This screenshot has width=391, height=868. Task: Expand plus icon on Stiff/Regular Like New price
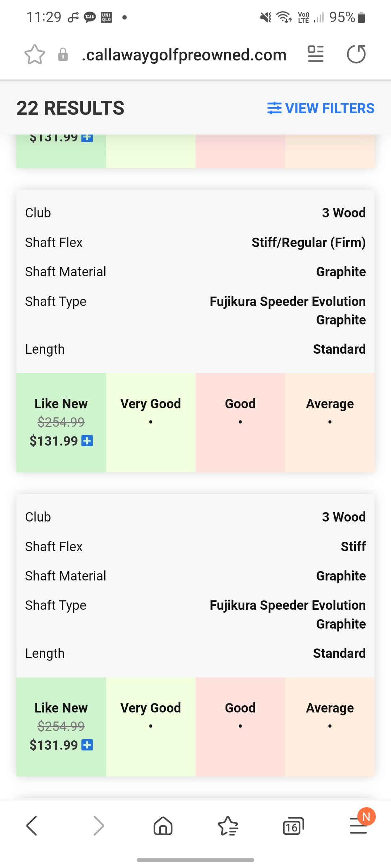click(x=87, y=441)
